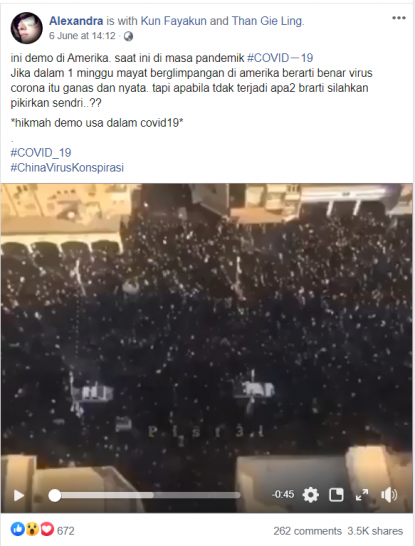This screenshot has width=415, height=546.
Task: Open video settings gear icon
Action: [310, 494]
